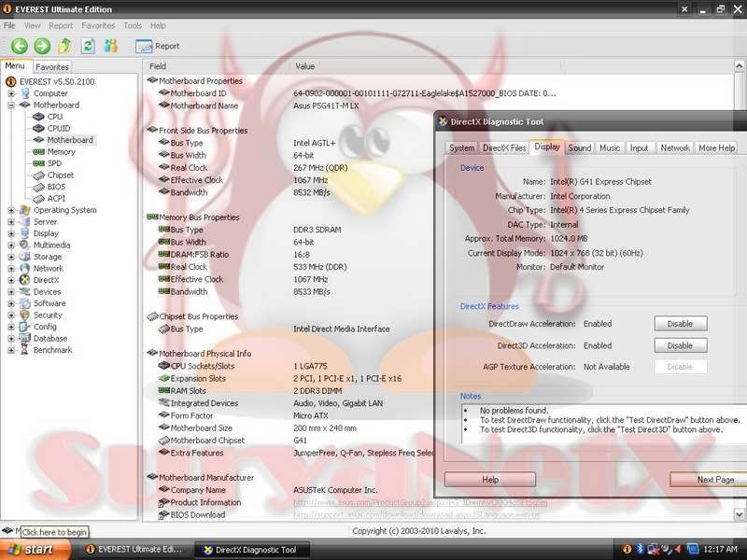Disable Direct3D Acceleration
The height and width of the screenshot is (560, 747).
coord(681,345)
